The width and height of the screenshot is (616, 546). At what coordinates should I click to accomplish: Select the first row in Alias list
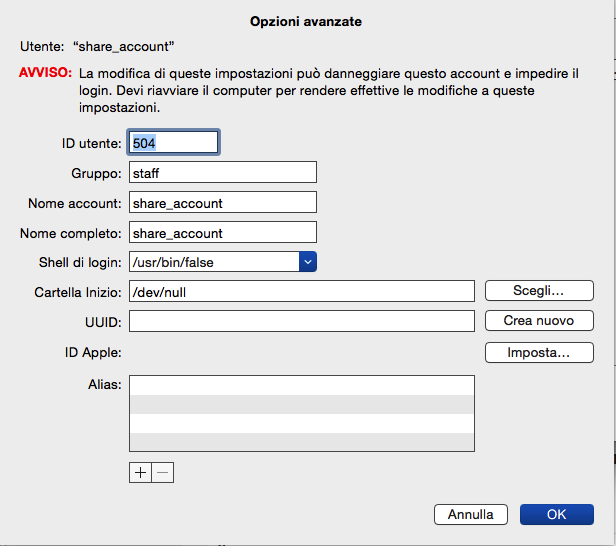[x=302, y=386]
